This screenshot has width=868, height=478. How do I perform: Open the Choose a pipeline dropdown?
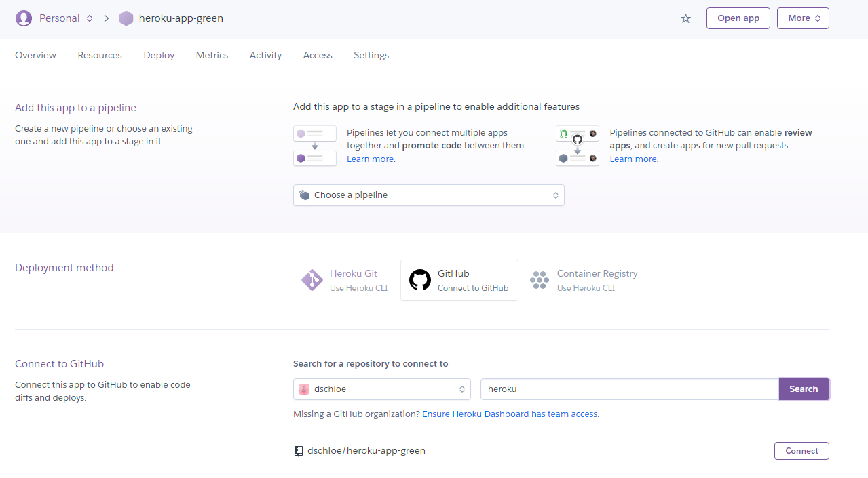coord(428,195)
